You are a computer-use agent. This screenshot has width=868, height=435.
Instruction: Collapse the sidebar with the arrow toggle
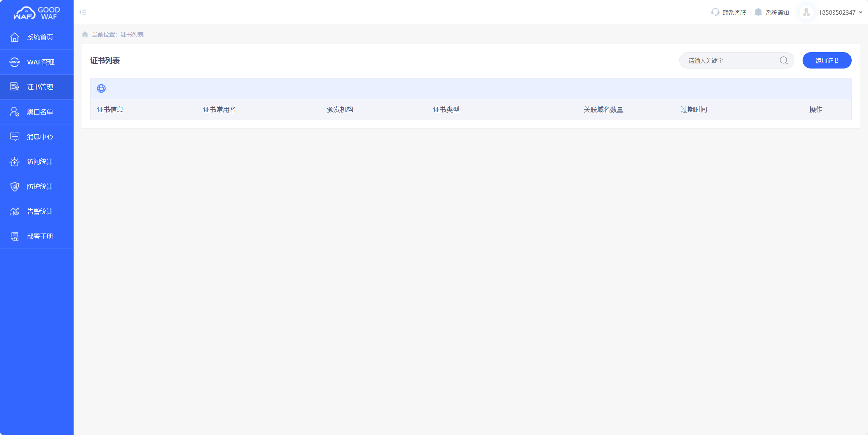point(83,12)
